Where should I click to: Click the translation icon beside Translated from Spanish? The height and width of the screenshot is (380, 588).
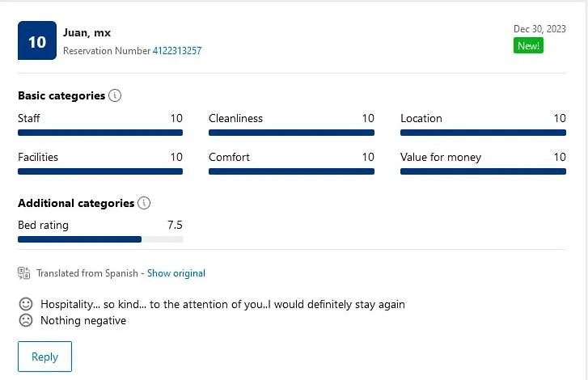click(24, 272)
